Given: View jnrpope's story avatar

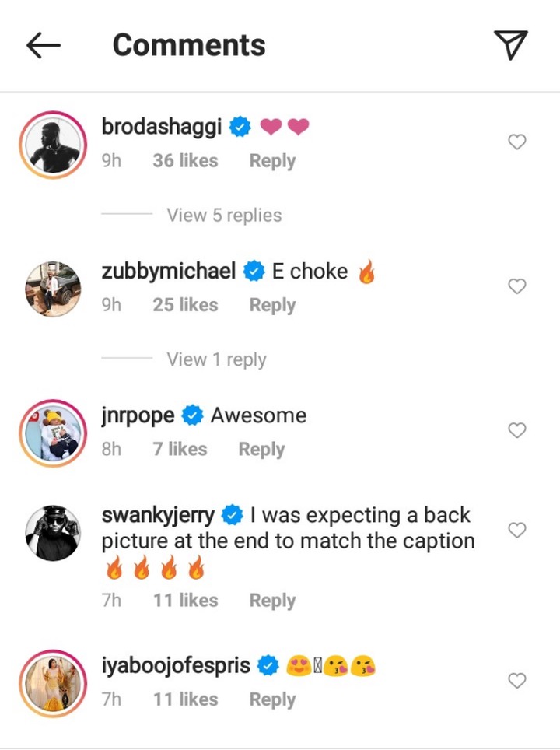Looking at the screenshot, I should tap(53, 433).
